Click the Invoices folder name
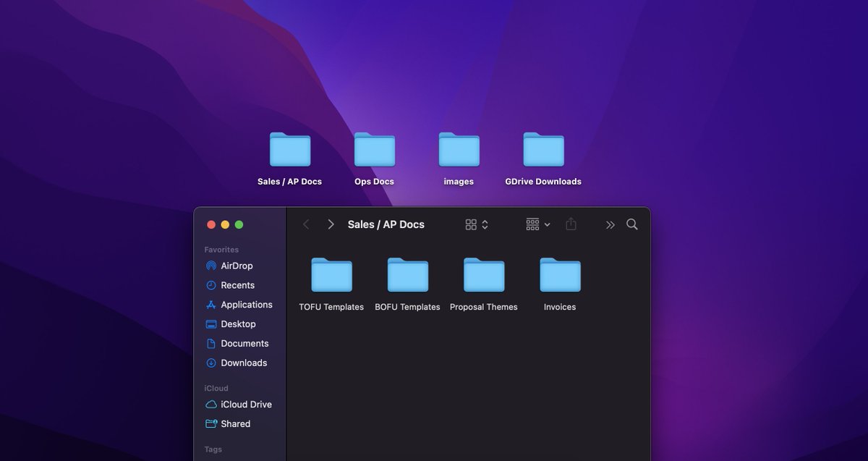 560,307
